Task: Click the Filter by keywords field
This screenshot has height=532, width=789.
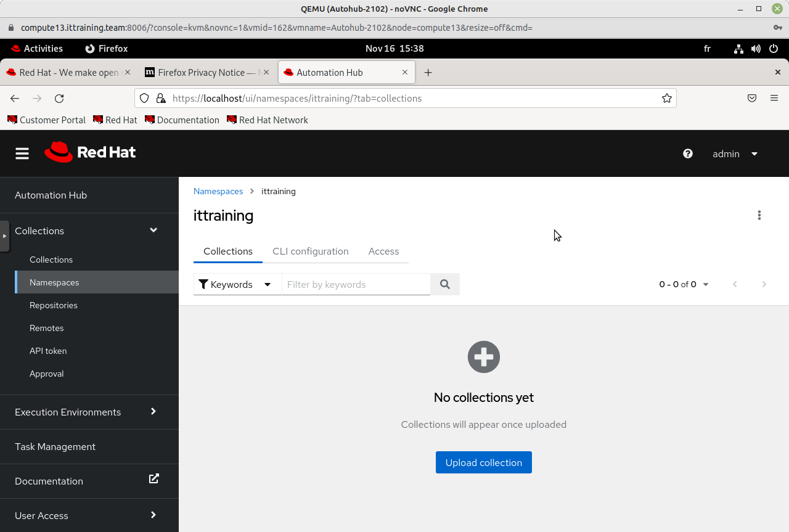Action: 356,284
